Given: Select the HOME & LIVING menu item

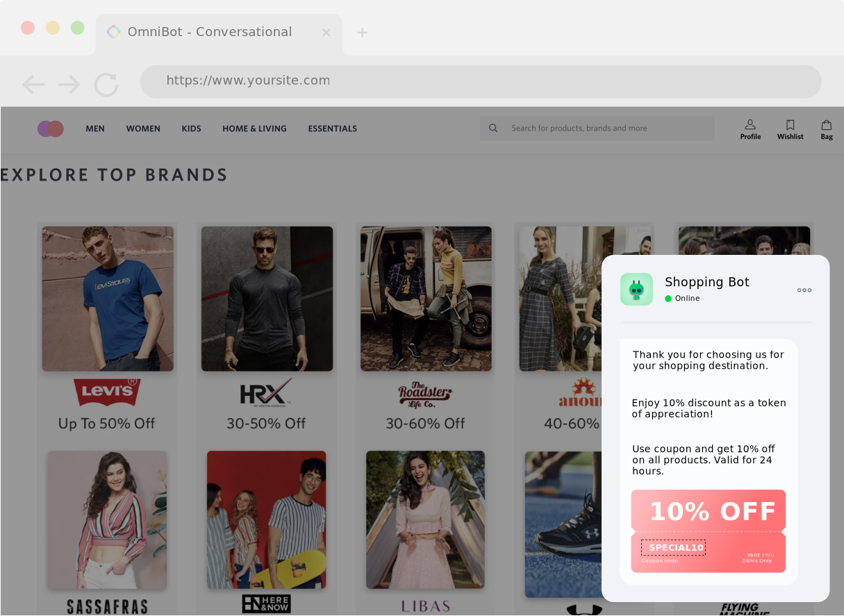Looking at the screenshot, I should 254,128.
